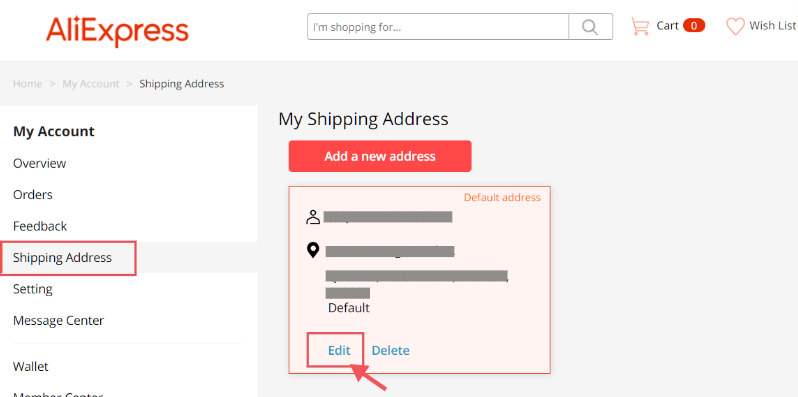The height and width of the screenshot is (397, 798).
Task: Go to Home in the breadcrumb
Action: click(x=27, y=83)
